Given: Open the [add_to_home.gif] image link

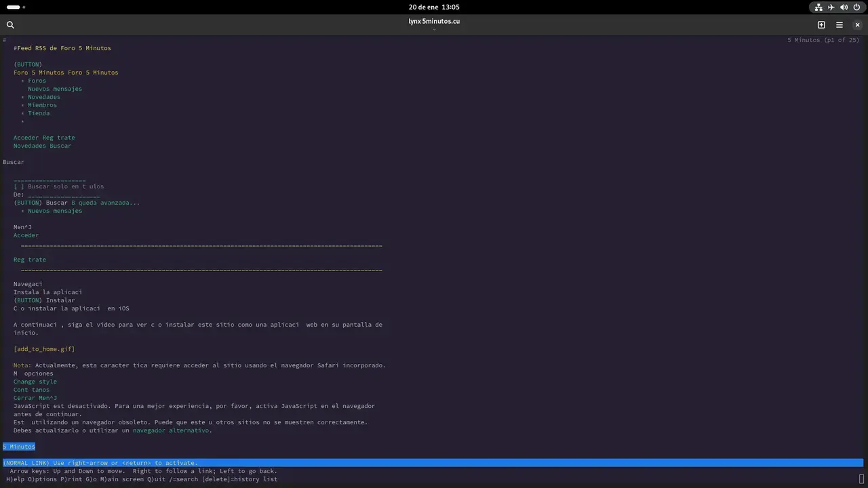Looking at the screenshot, I should [44, 349].
